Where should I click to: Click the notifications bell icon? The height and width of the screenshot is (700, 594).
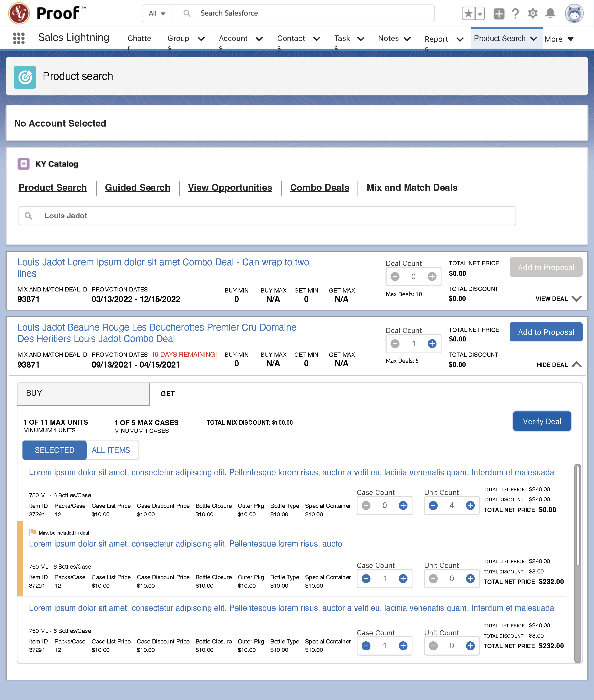550,13
